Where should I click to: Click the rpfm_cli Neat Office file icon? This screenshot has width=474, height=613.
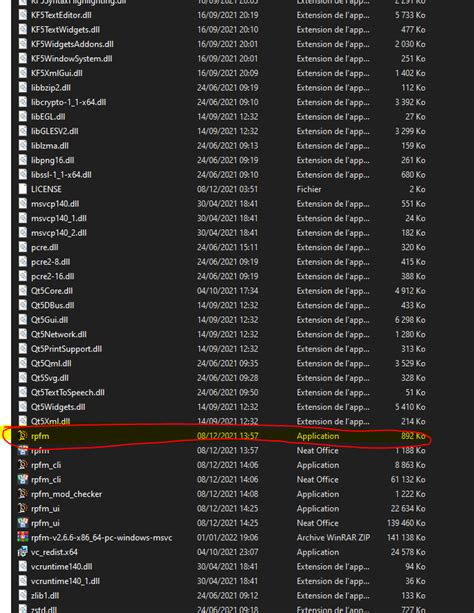(x=23, y=479)
